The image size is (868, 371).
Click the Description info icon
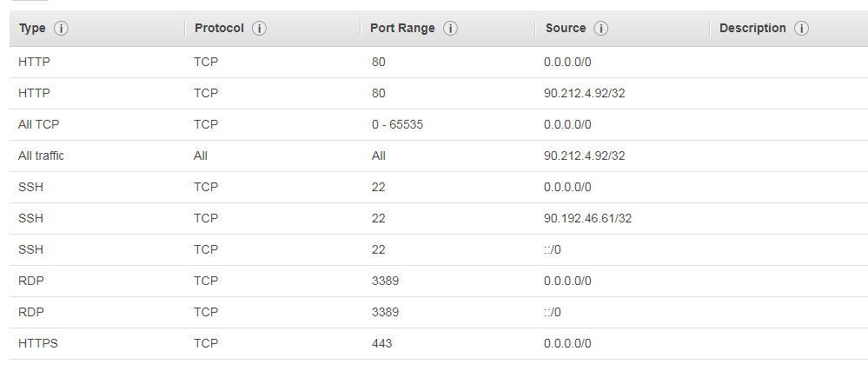[x=801, y=29]
